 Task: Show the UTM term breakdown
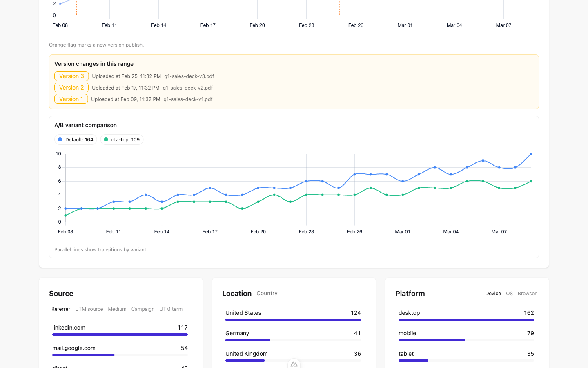click(x=171, y=309)
